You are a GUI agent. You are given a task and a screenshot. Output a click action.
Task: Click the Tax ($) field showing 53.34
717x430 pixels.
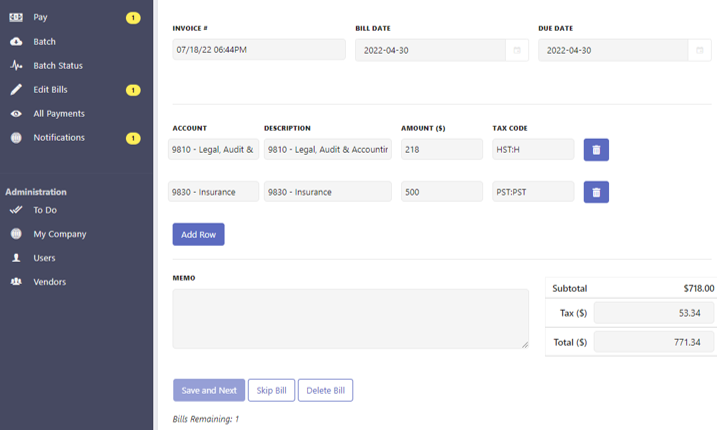coord(654,313)
